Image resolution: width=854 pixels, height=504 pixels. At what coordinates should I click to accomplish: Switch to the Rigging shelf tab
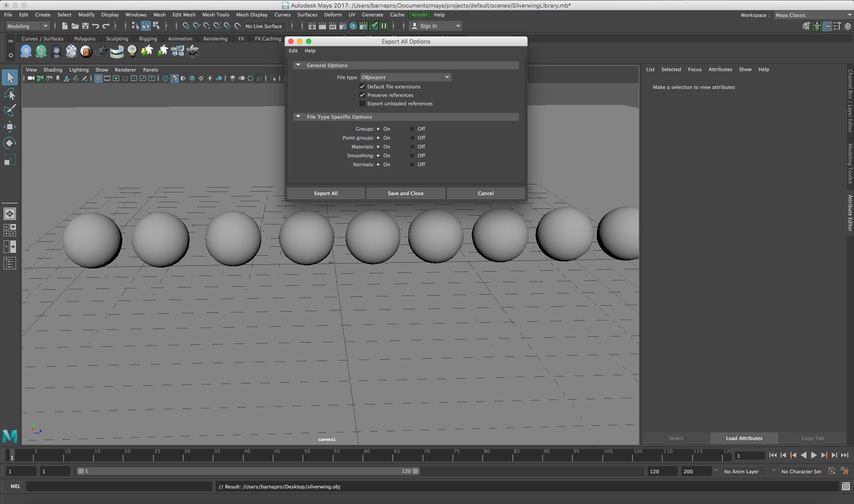click(x=148, y=39)
